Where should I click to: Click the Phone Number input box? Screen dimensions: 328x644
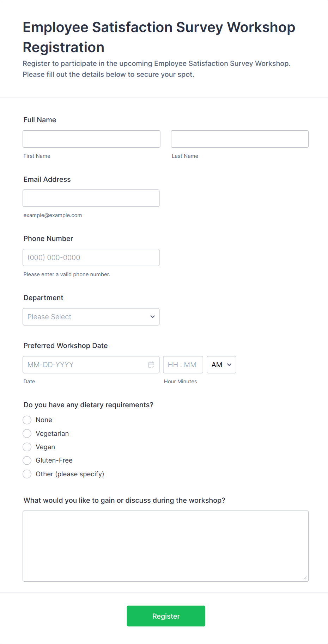[91, 257]
